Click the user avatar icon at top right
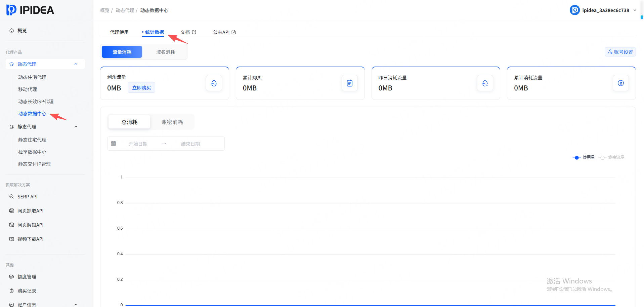 click(574, 10)
